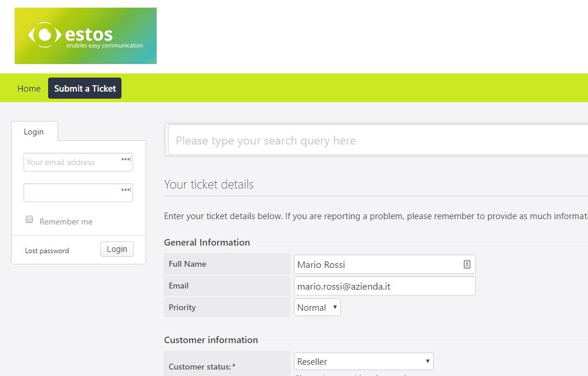This screenshot has width=588, height=376.
Task: Click the Full Name field with Mario Rossi
Action: 385,264
